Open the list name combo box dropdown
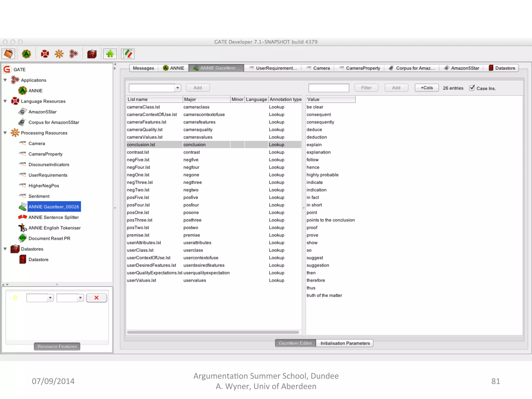 (x=178, y=88)
